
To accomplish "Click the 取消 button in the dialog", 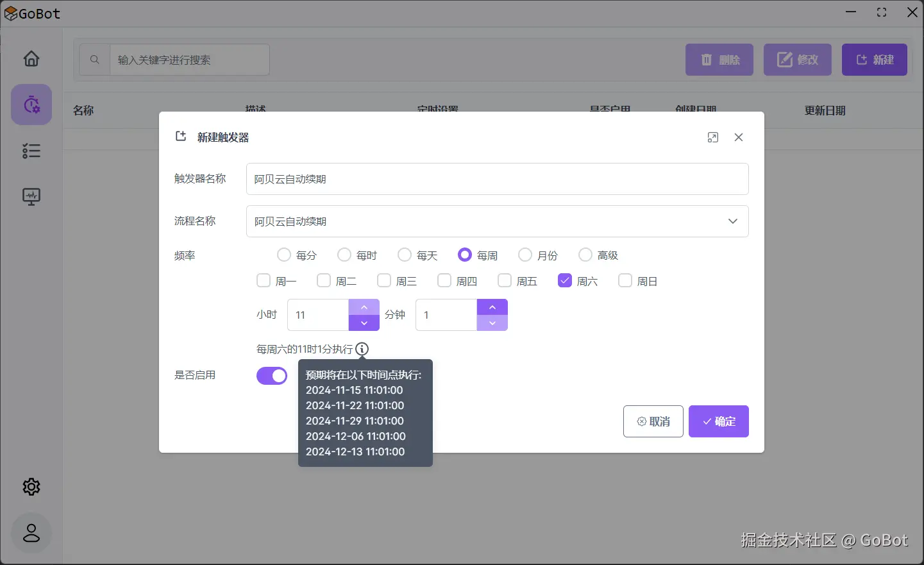I will [x=653, y=421].
